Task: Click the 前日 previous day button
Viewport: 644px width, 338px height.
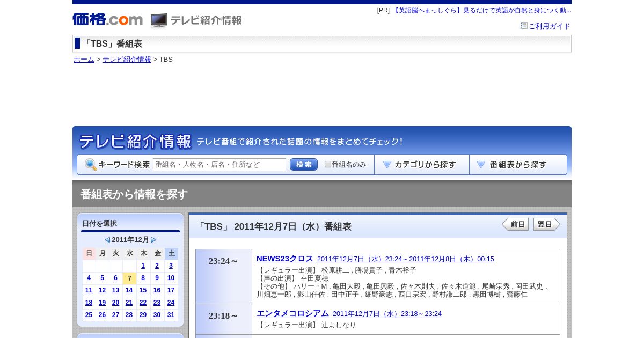Action: pos(515,224)
